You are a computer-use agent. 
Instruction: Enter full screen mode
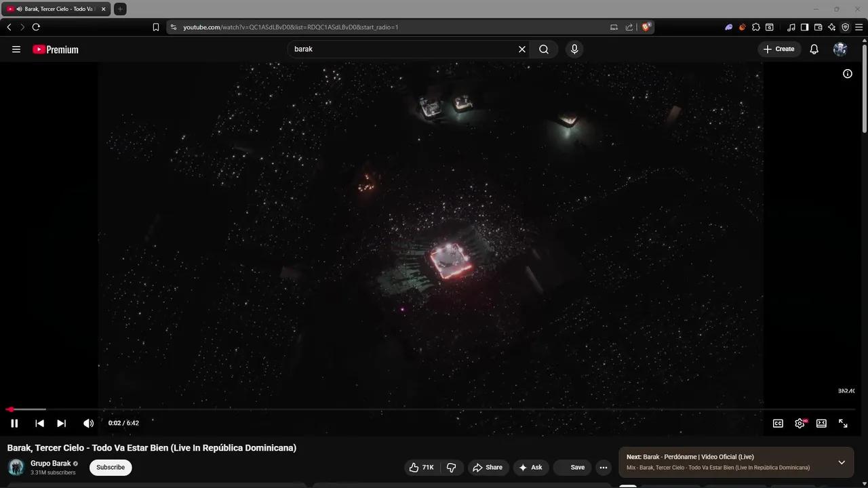pyautogui.click(x=843, y=424)
